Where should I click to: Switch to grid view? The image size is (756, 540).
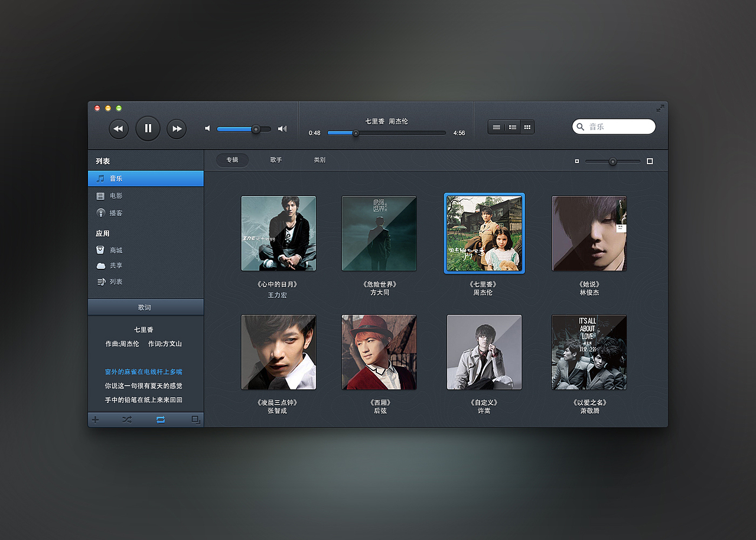(x=527, y=127)
